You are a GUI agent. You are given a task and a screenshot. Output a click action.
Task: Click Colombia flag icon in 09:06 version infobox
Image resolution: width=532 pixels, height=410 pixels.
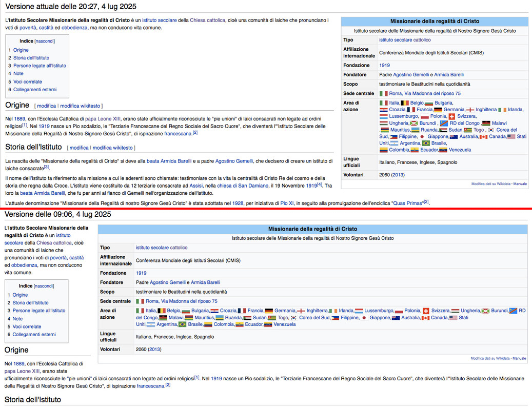(208, 324)
